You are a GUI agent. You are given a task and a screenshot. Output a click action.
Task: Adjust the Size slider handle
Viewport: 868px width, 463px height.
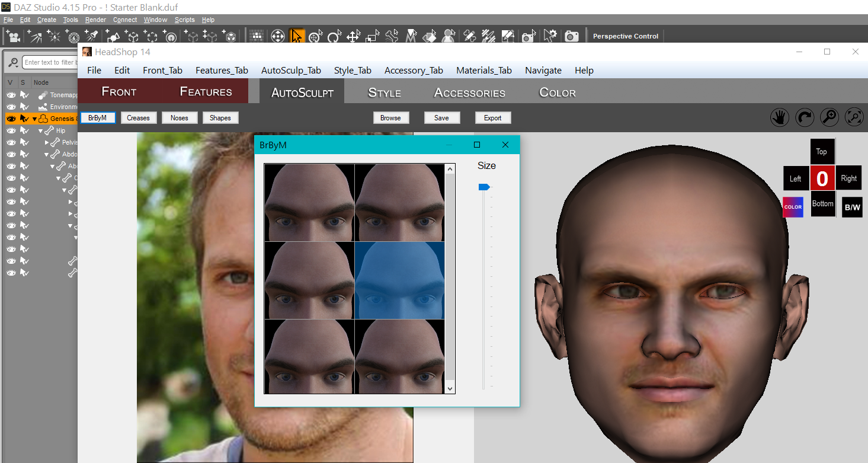coord(484,187)
